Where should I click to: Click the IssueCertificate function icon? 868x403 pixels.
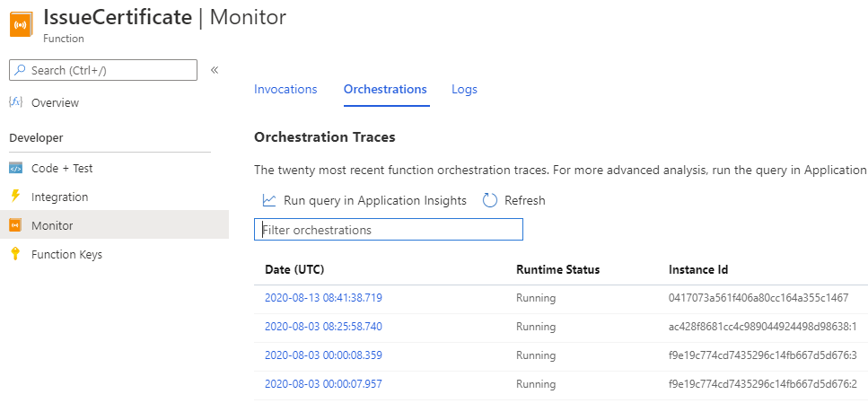[x=20, y=24]
